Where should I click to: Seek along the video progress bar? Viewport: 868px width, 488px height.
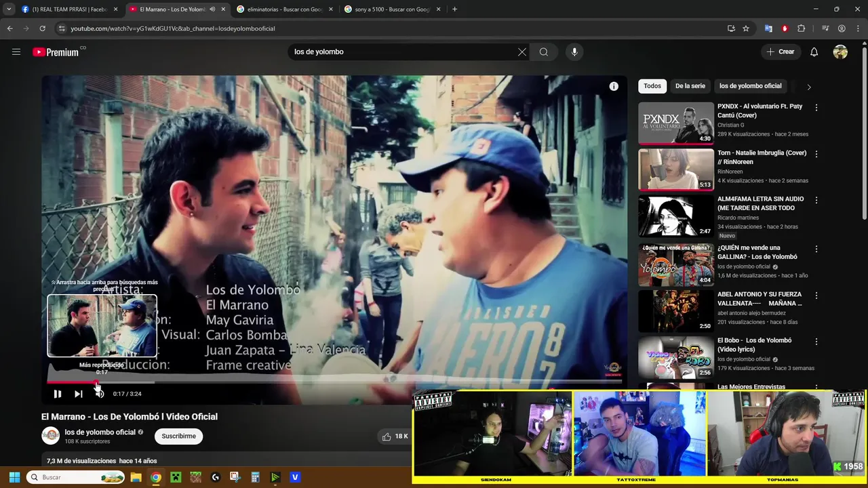[x=334, y=382]
